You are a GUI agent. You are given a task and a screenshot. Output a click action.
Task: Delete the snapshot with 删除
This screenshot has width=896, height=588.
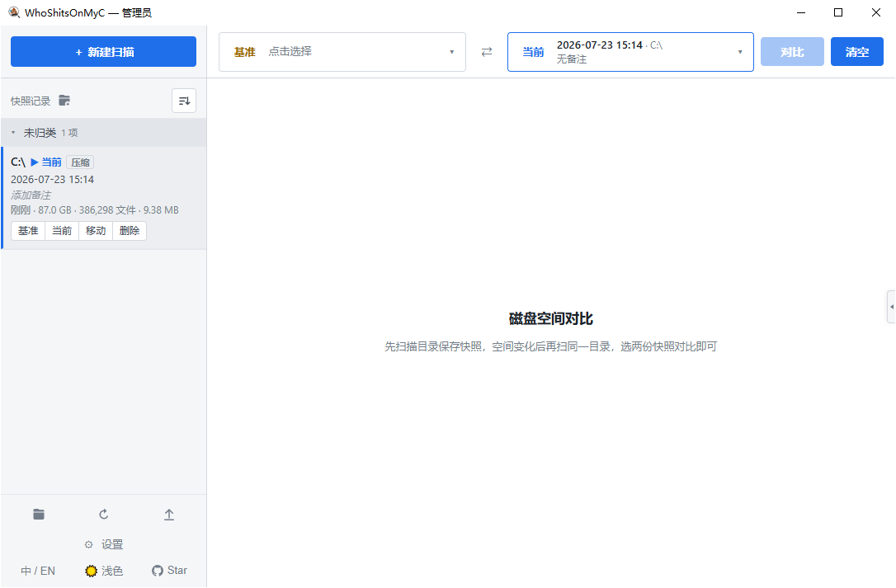[130, 231]
